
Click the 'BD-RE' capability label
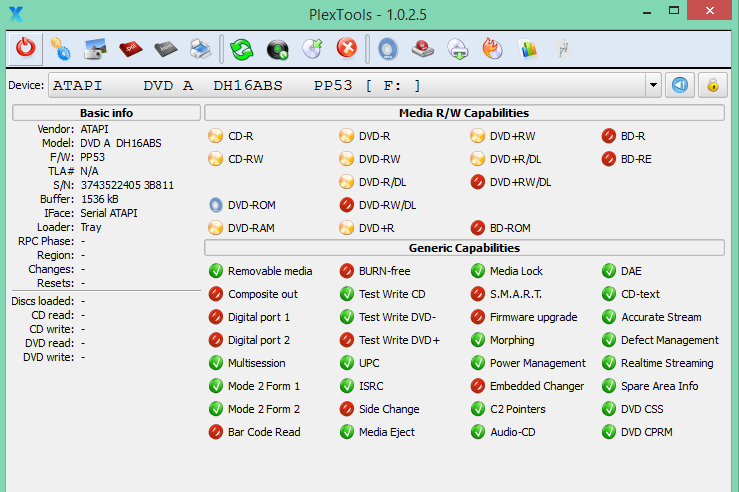[636, 159]
